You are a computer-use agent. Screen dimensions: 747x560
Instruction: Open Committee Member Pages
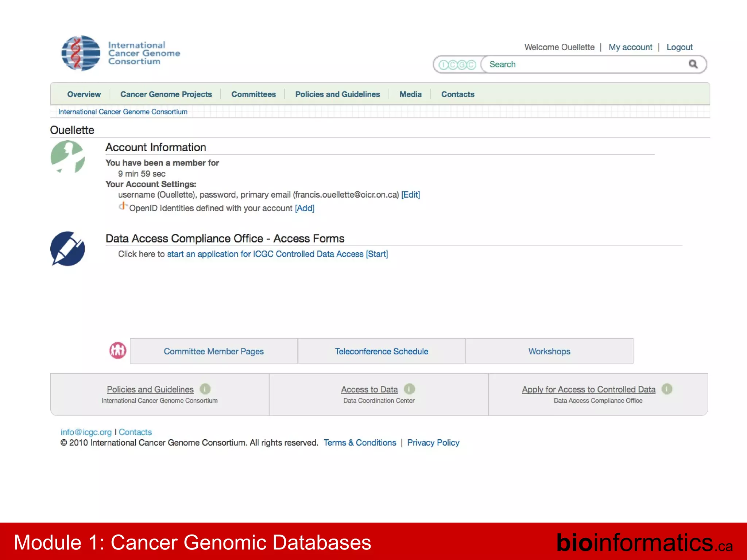click(x=214, y=351)
